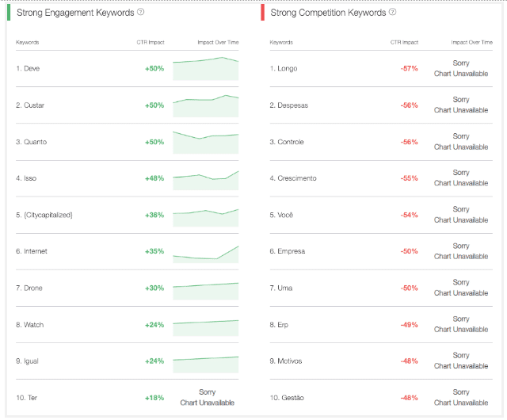The height and width of the screenshot is (420, 507).
Task: Click Keywords column header in competition table
Action: click(x=281, y=42)
